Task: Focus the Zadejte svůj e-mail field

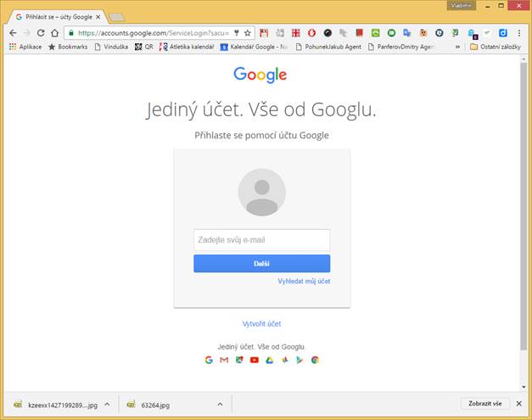Action: coord(261,240)
